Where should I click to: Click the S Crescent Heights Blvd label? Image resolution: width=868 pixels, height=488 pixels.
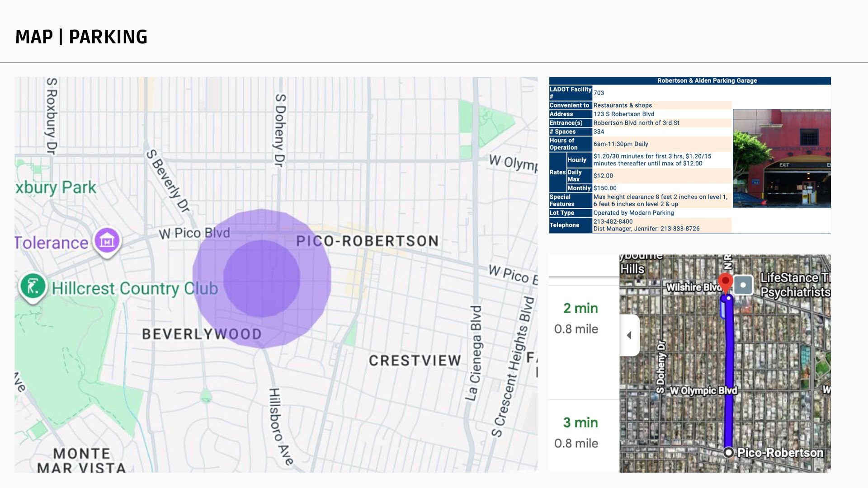point(513,367)
